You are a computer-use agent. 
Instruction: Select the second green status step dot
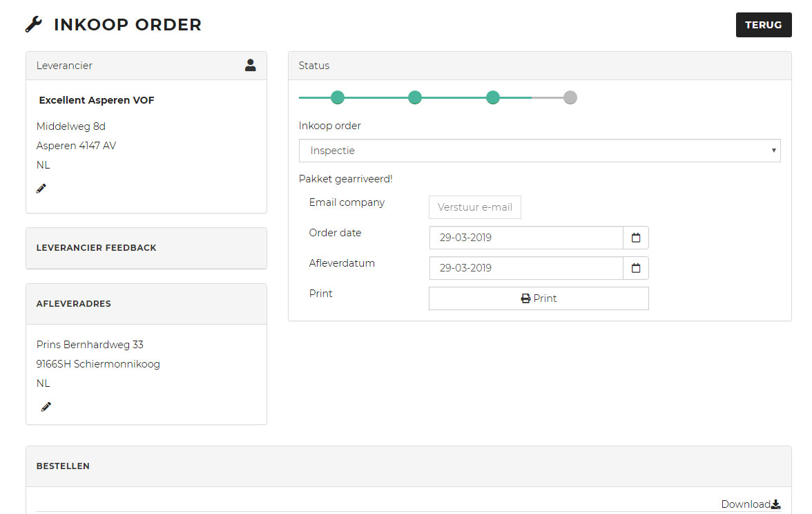click(x=415, y=97)
